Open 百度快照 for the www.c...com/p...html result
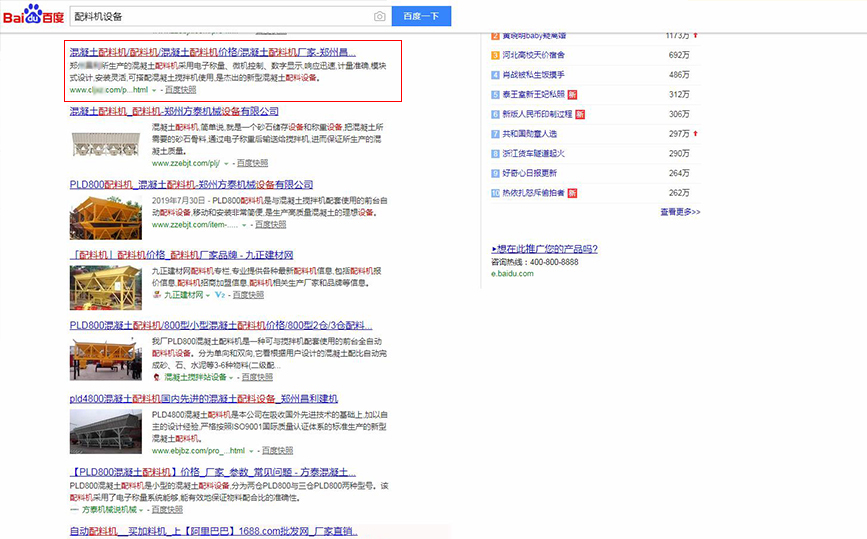This screenshot has height=539, width=867. tap(181, 90)
